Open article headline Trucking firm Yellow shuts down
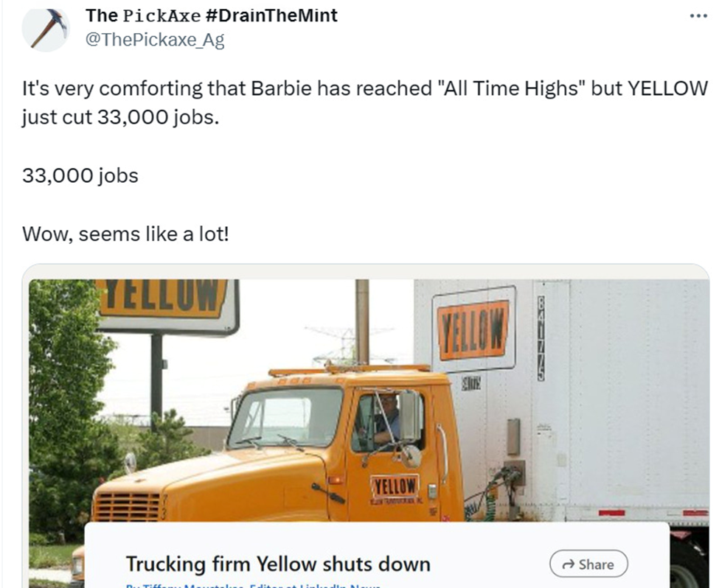The width and height of the screenshot is (719, 588). 278,564
